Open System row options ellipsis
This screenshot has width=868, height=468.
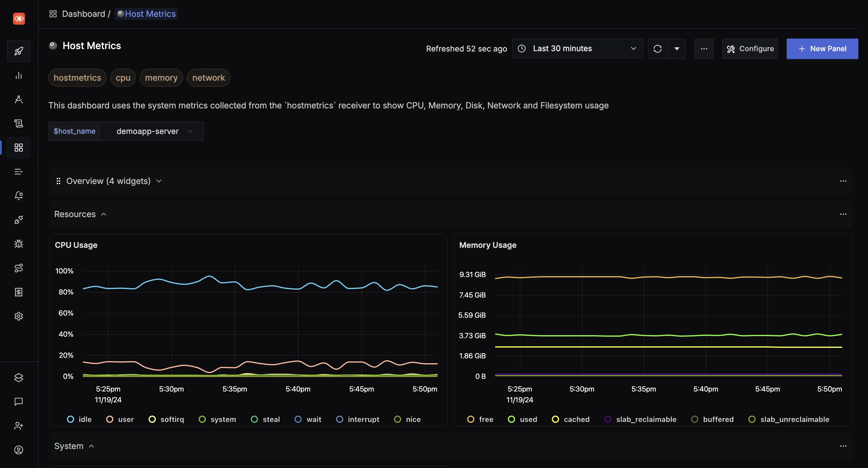click(843, 446)
